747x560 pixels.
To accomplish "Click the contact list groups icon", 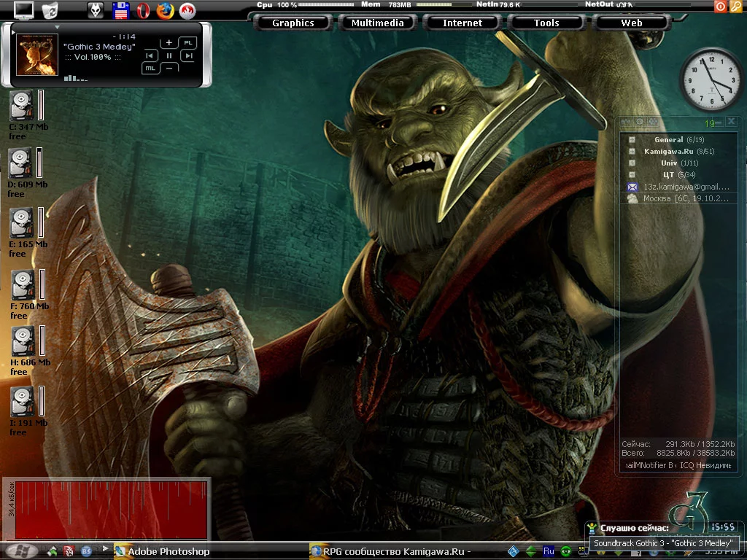I will pos(653,122).
